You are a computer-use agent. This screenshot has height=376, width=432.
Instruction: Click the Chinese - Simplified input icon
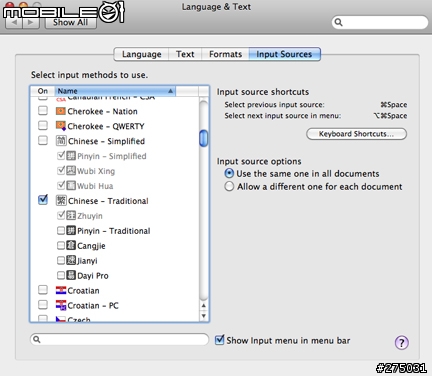pyautogui.click(x=61, y=141)
